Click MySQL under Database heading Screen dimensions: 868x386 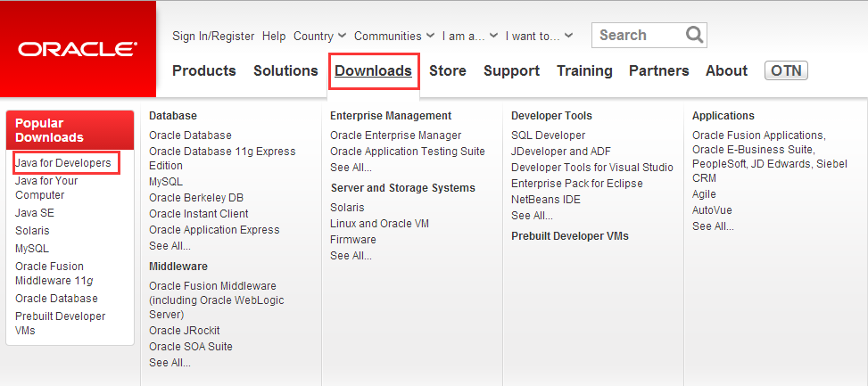click(166, 182)
